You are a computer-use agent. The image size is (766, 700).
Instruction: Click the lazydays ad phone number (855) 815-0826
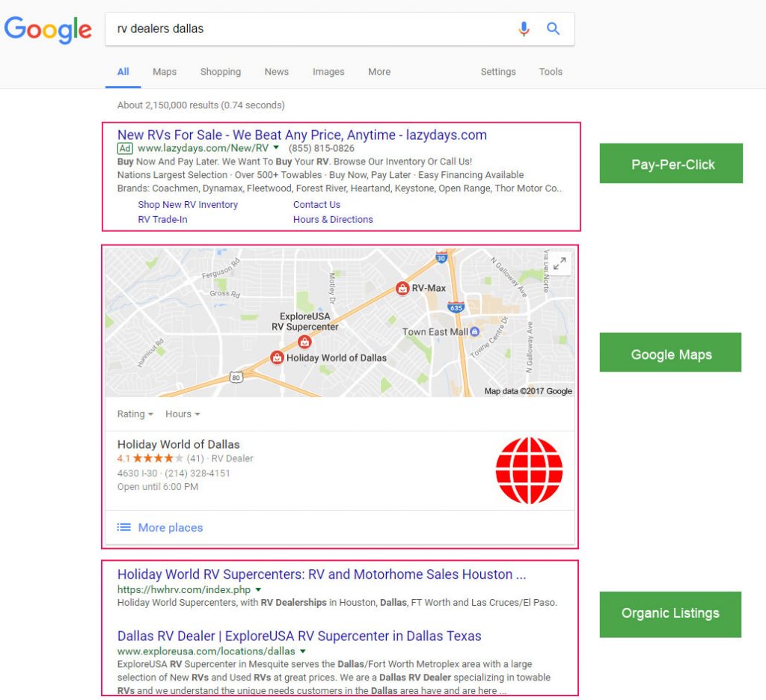click(322, 148)
